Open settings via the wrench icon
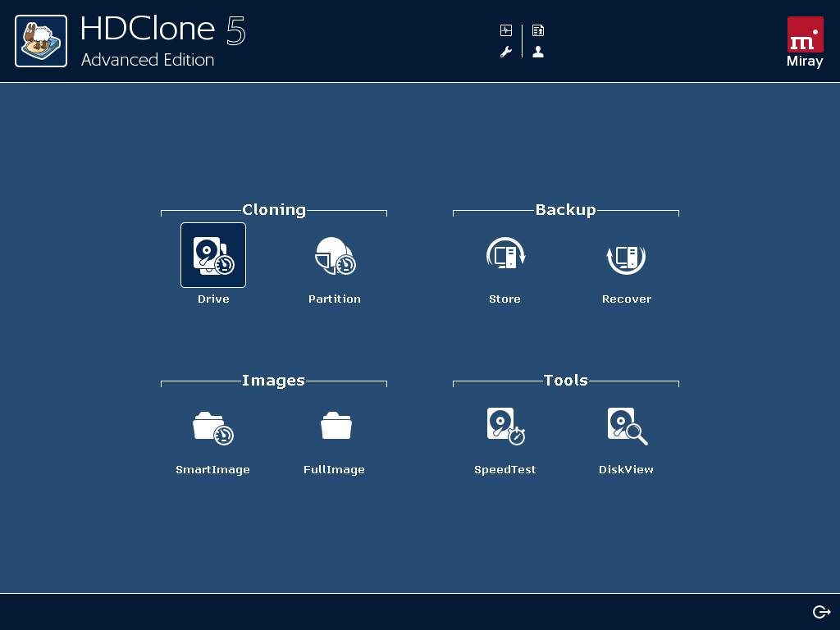840x630 pixels. (x=505, y=52)
